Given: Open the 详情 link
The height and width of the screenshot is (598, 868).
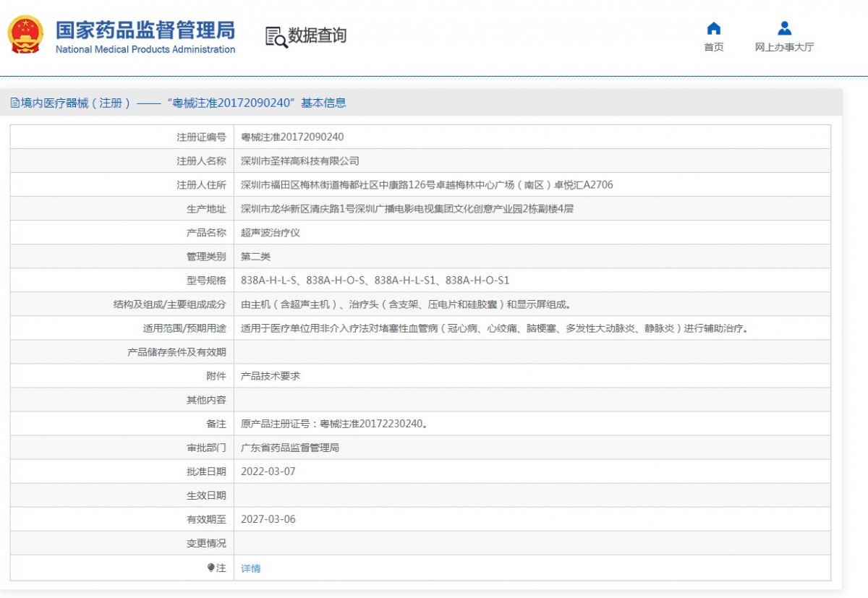Looking at the screenshot, I should click(x=251, y=568).
